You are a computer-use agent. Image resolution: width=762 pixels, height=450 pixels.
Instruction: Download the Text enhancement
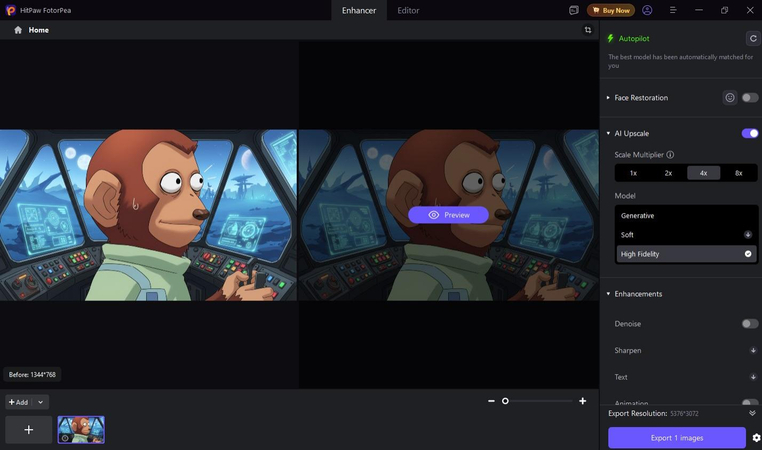tap(753, 377)
